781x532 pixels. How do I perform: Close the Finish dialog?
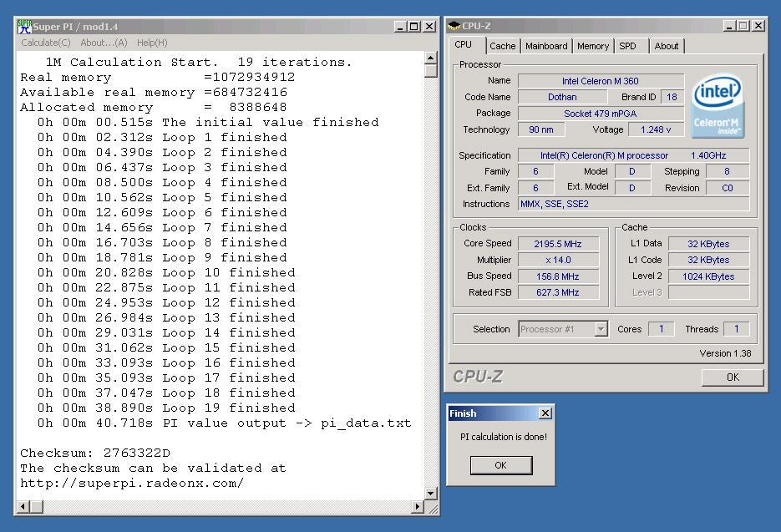point(545,413)
